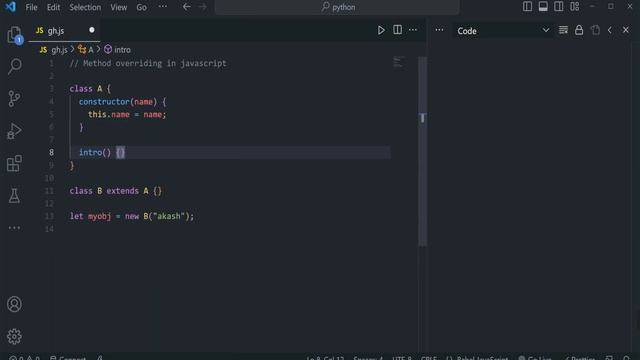
Task: Open the Edit menu
Action: click(53, 7)
